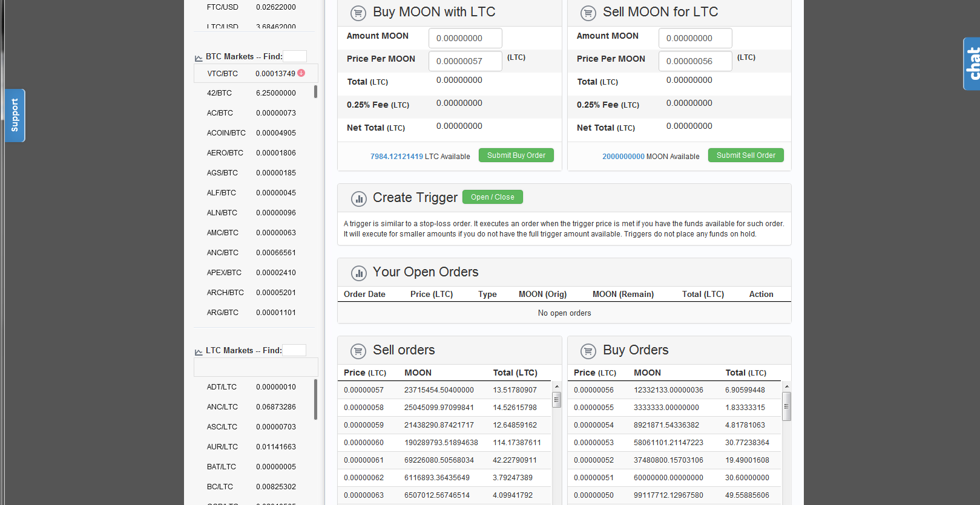Select the FTC/USD market
Image resolution: width=980 pixels, height=505 pixels.
(254, 7)
